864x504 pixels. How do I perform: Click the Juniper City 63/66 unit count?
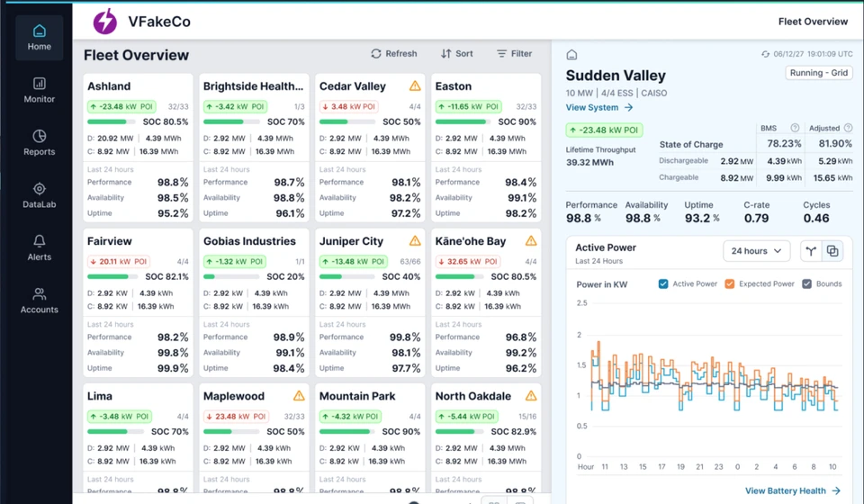(x=410, y=261)
